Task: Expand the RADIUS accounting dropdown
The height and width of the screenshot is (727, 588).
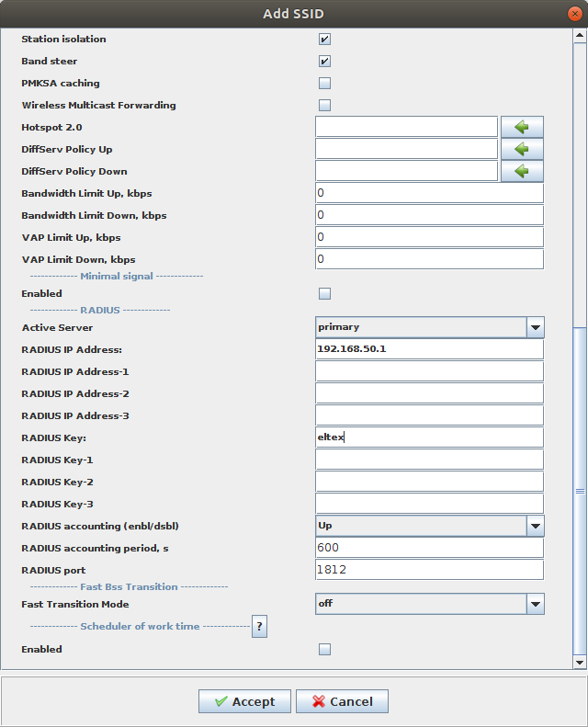Action: point(535,526)
